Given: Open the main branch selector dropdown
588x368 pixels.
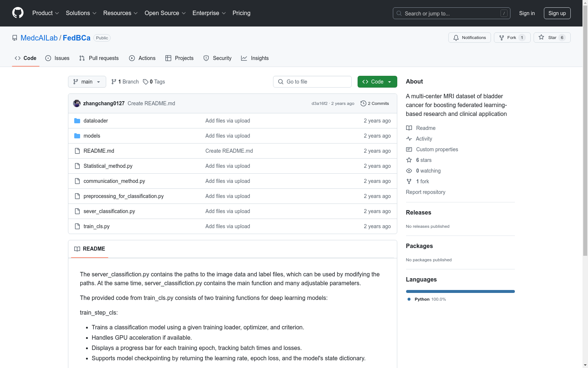Looking at the screenshot, I should coord(87,82).
